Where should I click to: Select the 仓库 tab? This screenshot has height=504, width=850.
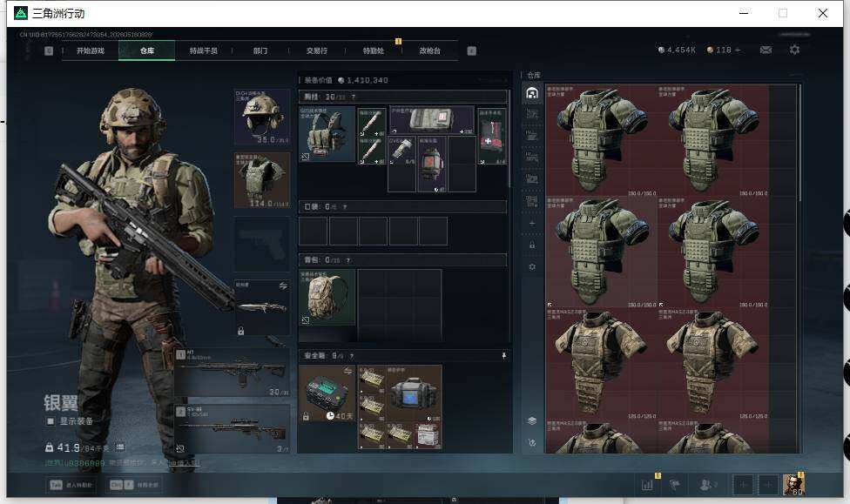coord(147,51)
